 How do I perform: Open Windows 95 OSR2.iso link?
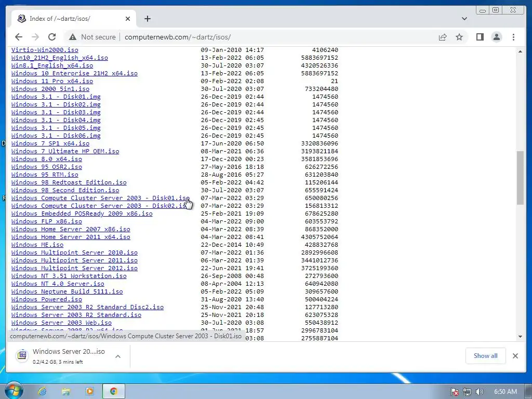tap(46, 167)
